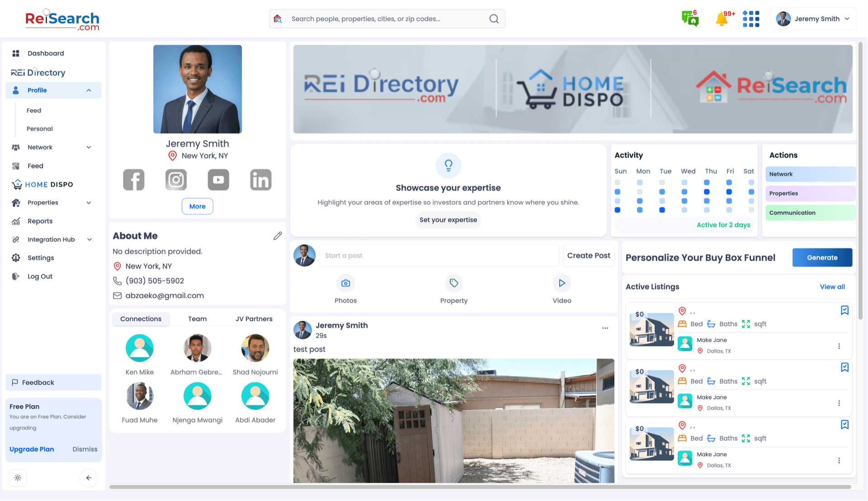Toggle the light/dark theme sun icon
Viewport: 868px width, 501px height.
[18, 478]
